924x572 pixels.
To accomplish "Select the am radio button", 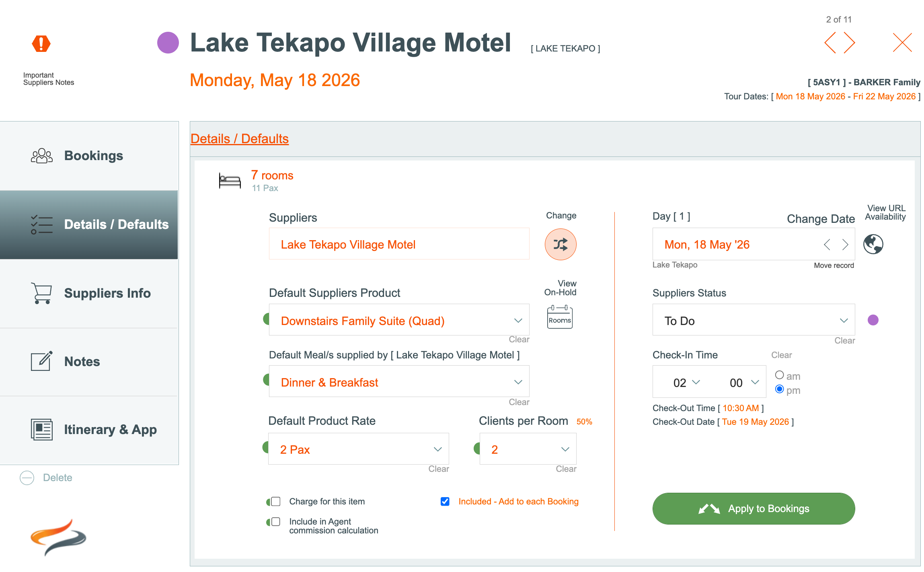I will click(779, 375).
